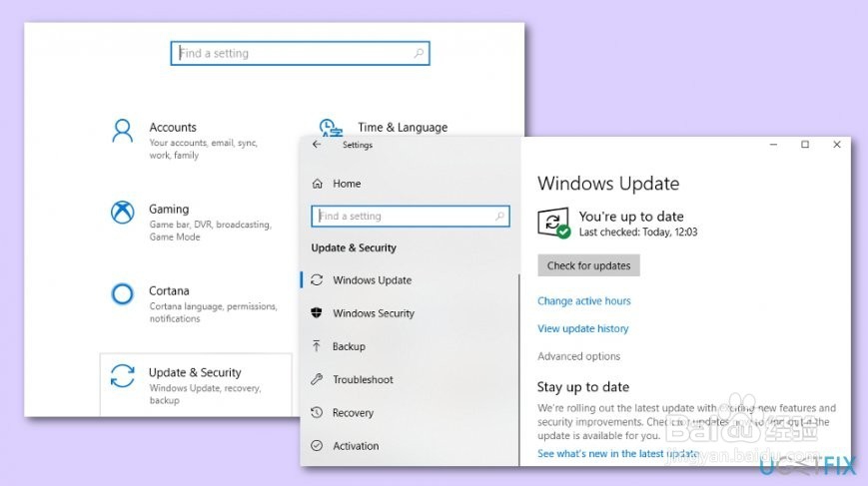
Task: Click the Windows Update page heading
Action: [x=608, y=184]
